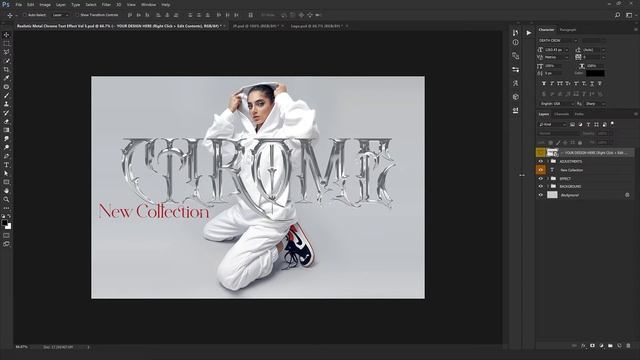Click the search magnifier in options bar
The height and width of the screenshot is (360, 640).
(x=618, y=15)
